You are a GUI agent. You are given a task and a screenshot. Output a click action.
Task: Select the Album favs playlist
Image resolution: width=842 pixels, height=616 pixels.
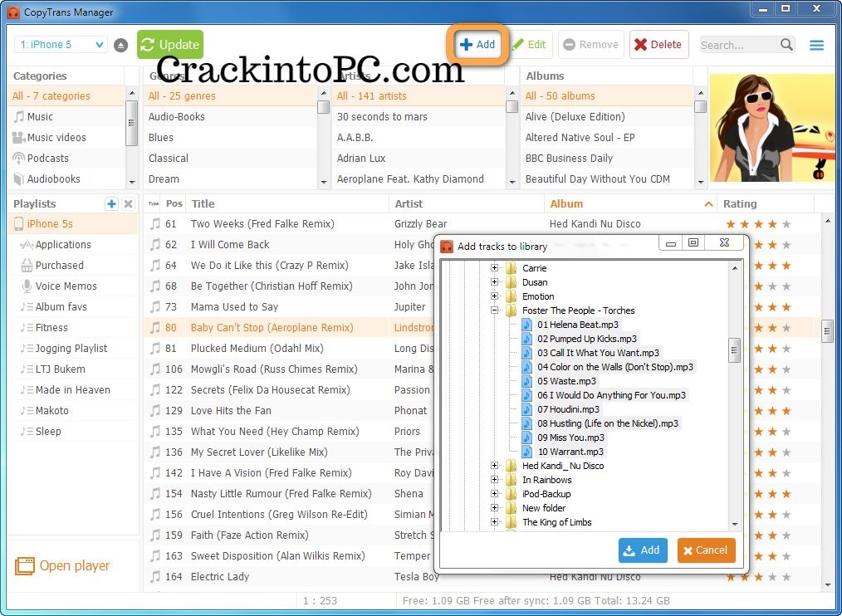point(73,306)
